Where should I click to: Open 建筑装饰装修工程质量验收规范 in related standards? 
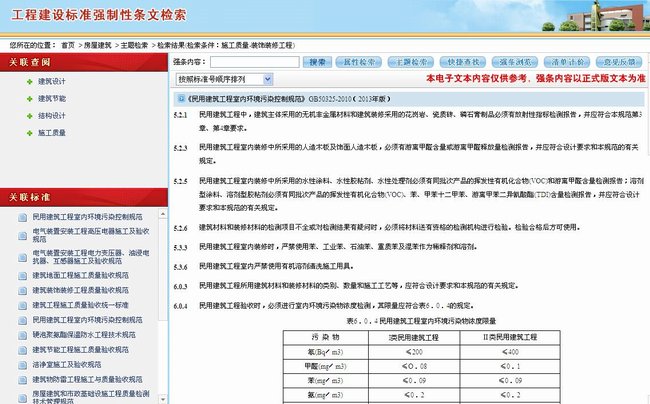[88, 288]
